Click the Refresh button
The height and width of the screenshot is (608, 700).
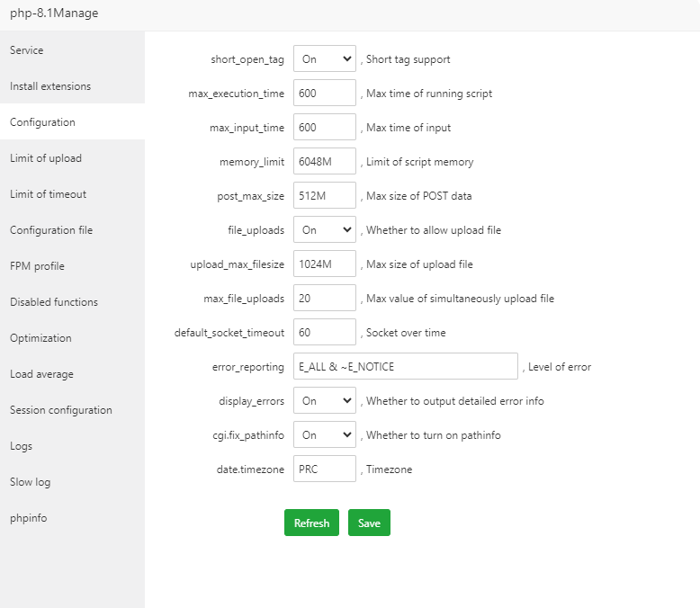311,523
